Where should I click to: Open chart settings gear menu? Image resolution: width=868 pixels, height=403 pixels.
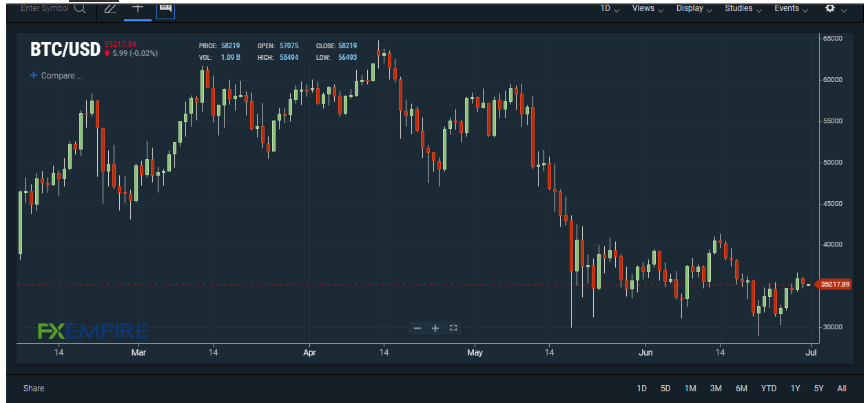point(829,8)
